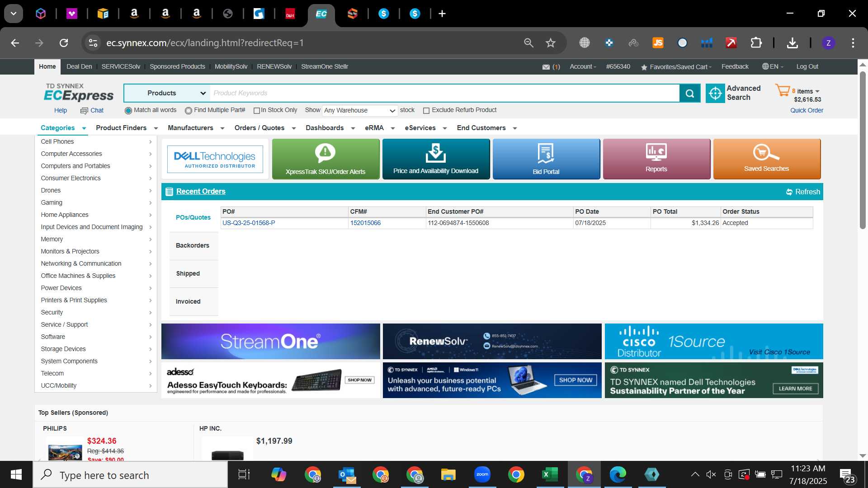The image size is (868, 488).
Task: Open the Reports tile
Action: coord(656,159)
